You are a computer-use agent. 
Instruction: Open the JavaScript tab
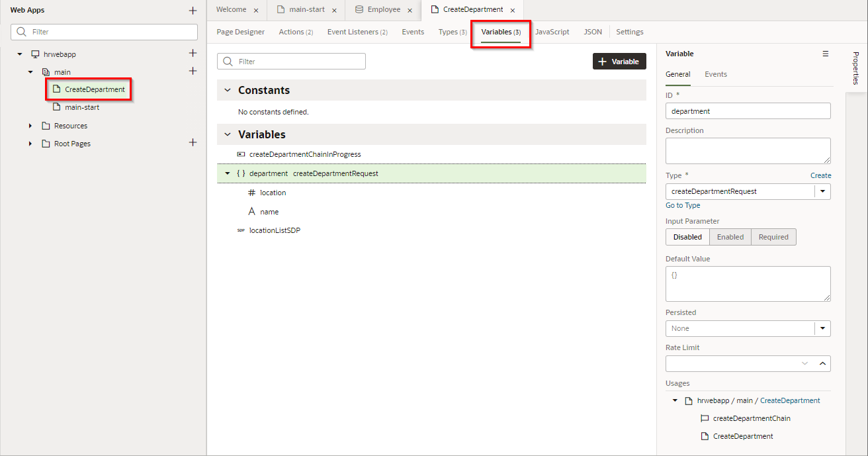coord(552,32)
